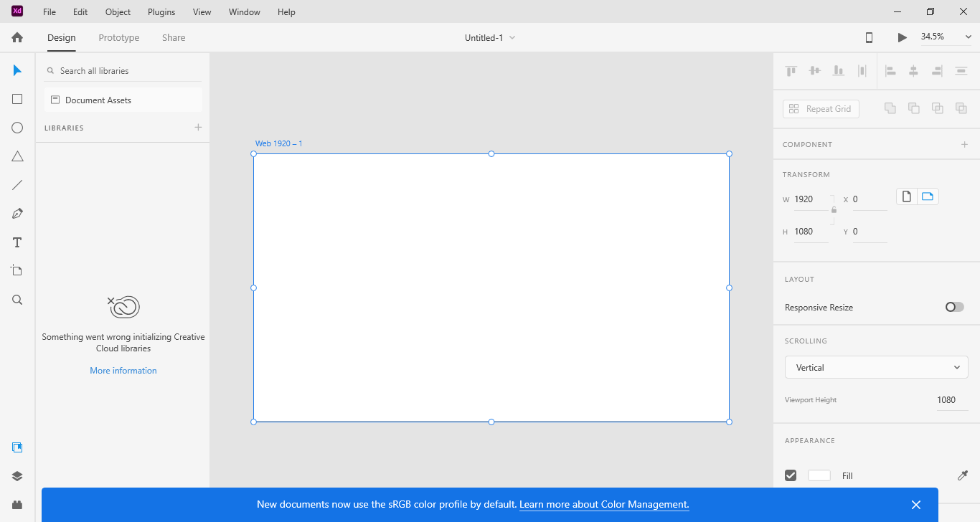Pick a fill color with the eyedropper
The image size is (980, 522).
point(962,475)
